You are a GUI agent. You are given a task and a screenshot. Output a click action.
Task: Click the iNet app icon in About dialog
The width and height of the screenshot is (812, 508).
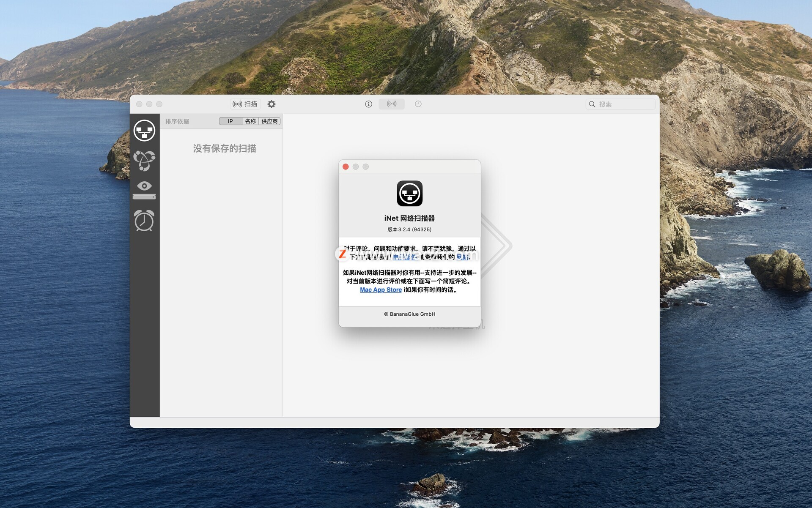coord(409,194)
